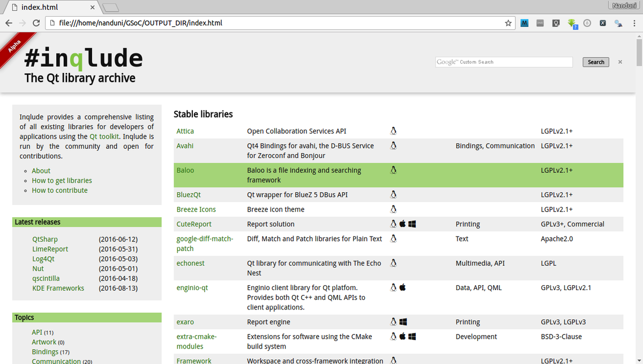This screenshot has height=364, width=643.
Task: Open Chrome's three-dot menu
Action: [x=634, y=23]
